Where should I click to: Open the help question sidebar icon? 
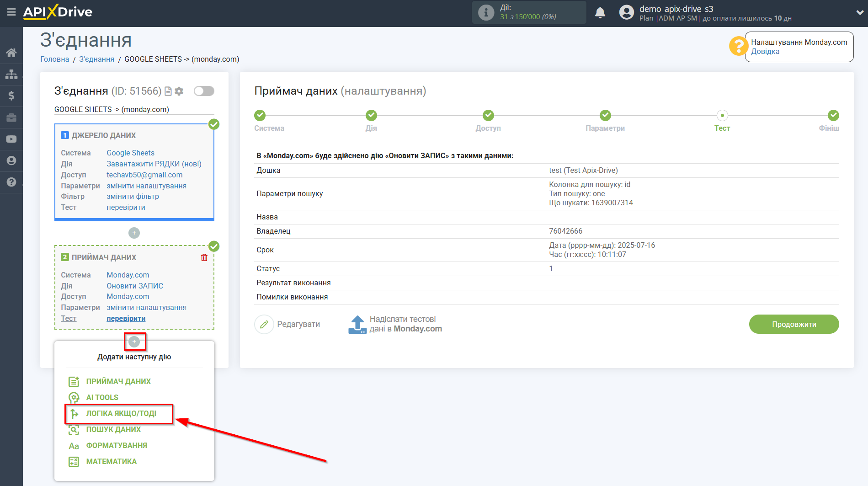11,182
